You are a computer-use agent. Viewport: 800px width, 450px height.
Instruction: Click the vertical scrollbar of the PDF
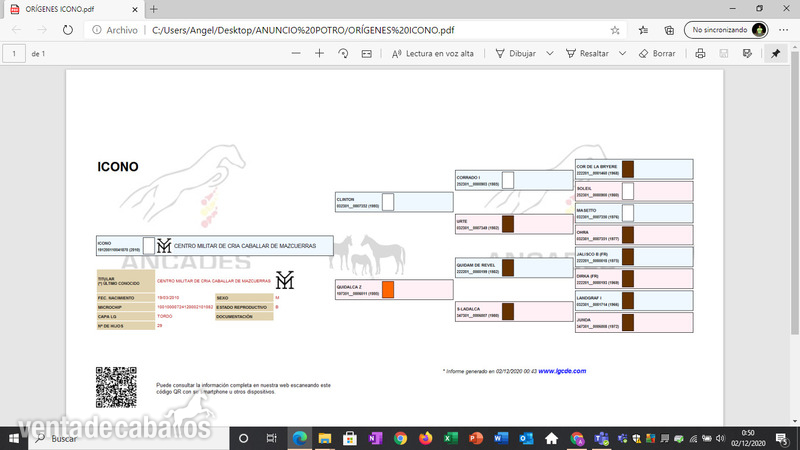pyautogui.click(x=795, y=194)
